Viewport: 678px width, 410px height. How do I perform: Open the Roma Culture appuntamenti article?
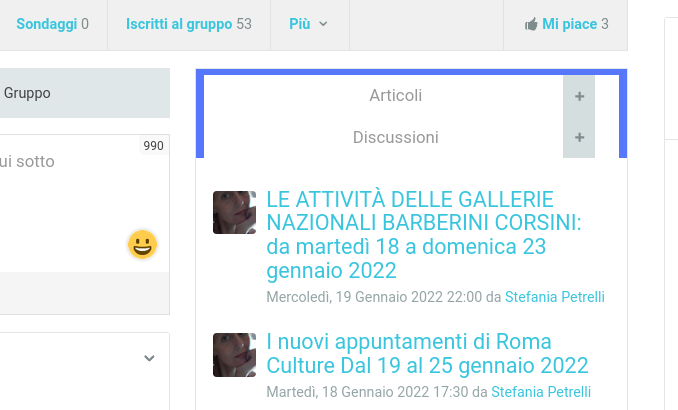(x=427, y=353)
